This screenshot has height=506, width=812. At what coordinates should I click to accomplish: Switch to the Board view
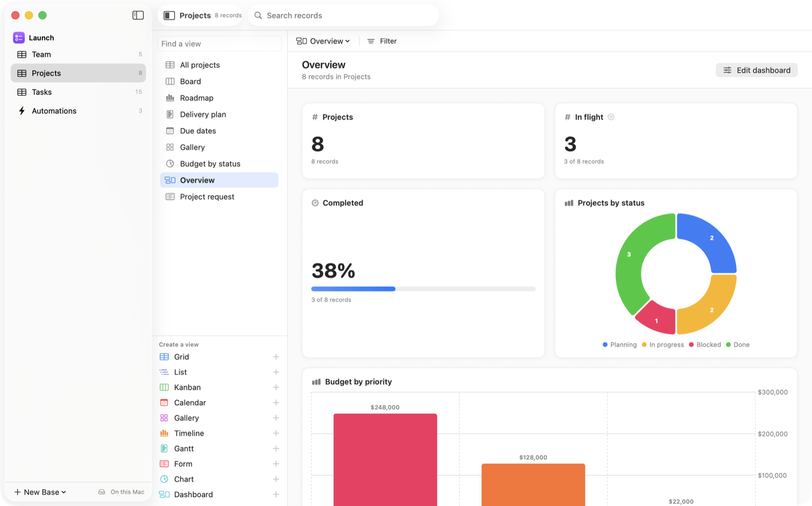[x=219, y=81]
